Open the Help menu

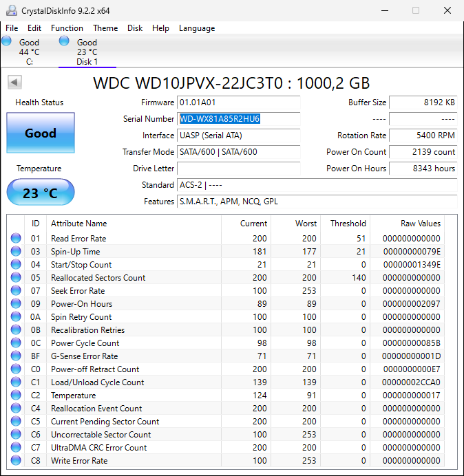point(160,28)
